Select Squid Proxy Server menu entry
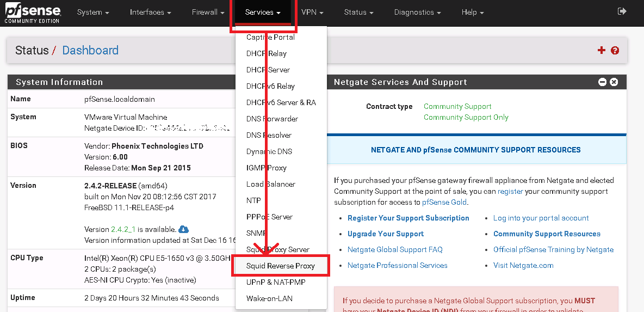644x312 pixels. tap(281, 249)
